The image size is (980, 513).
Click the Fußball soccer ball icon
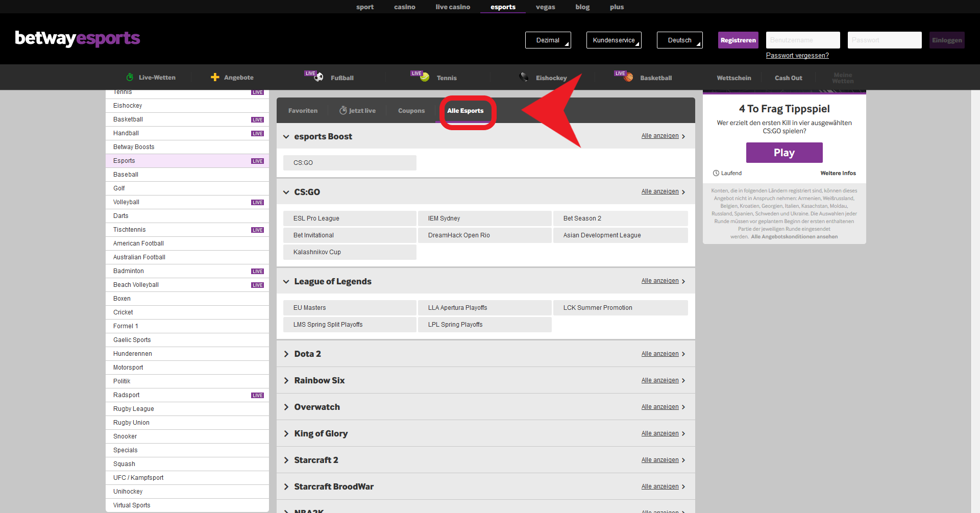point(319,77)
